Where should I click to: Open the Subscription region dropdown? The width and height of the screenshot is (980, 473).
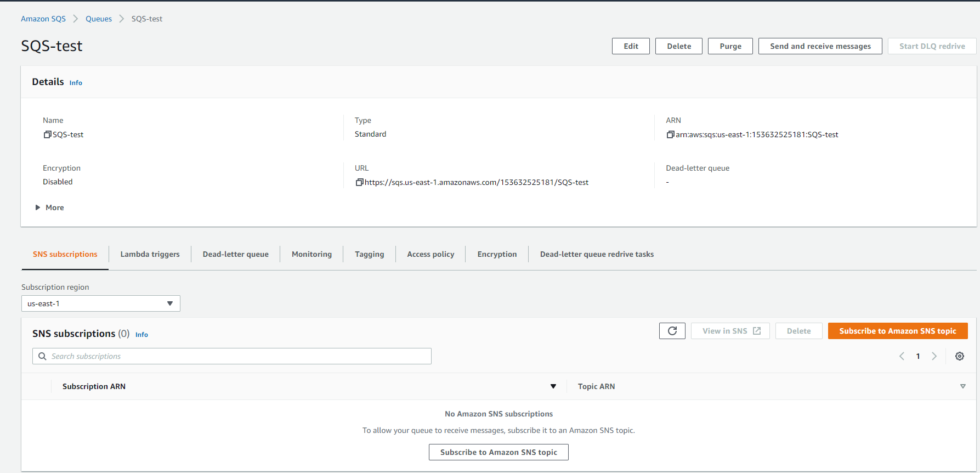(x=101, y=303)
